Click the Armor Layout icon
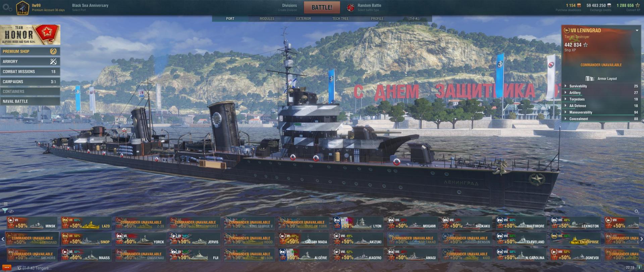The height and width of the screenshot is (272, 644). pyautogui.click(x=590, y=79)
